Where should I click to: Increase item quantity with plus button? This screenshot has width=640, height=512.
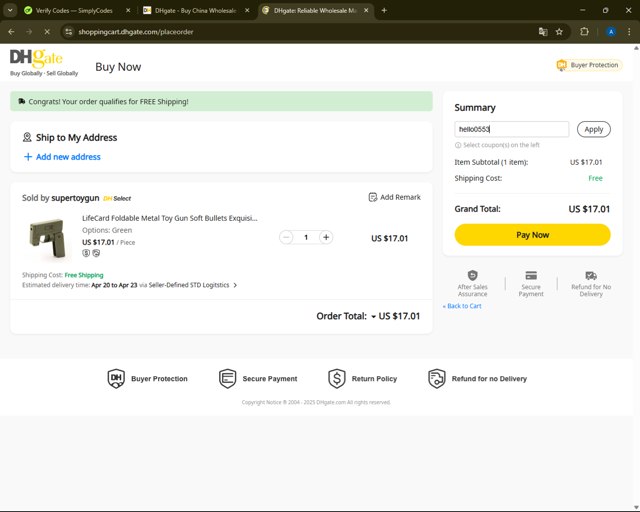point(326,237)
